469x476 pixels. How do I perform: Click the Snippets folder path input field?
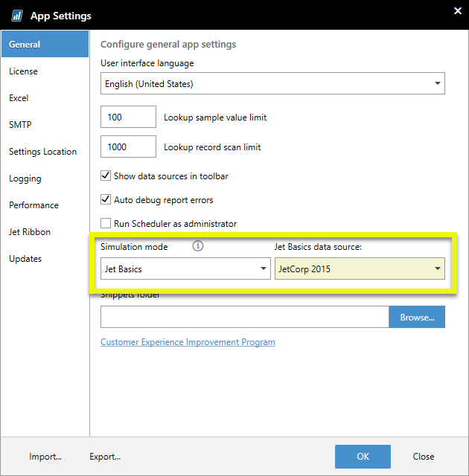tap(244, 317)
